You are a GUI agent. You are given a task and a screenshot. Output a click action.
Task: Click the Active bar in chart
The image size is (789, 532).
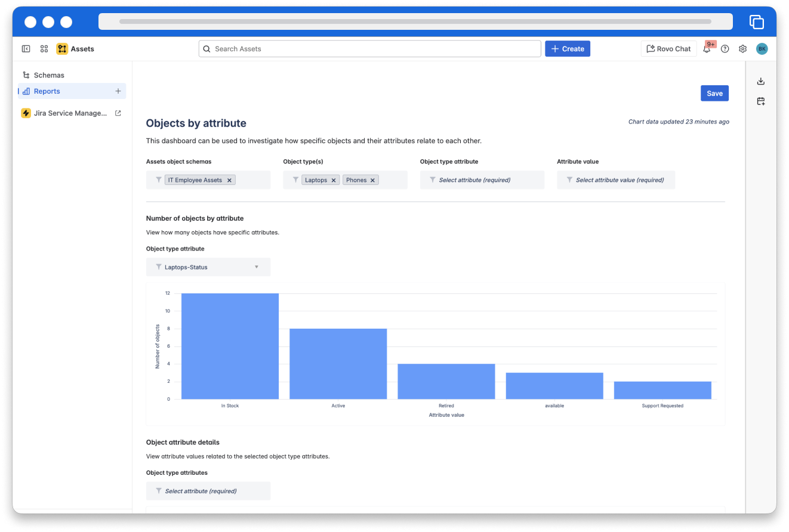tap(338, 364)
